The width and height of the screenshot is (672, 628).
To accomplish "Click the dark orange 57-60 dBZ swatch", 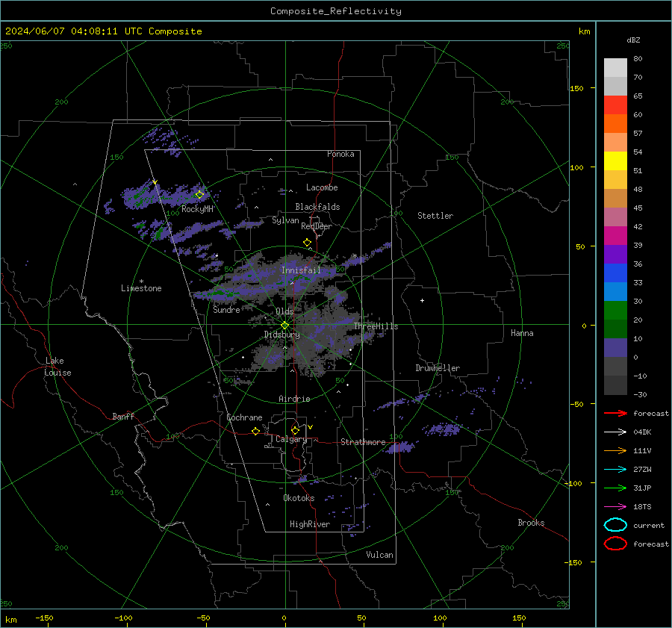I will (615, 124).
